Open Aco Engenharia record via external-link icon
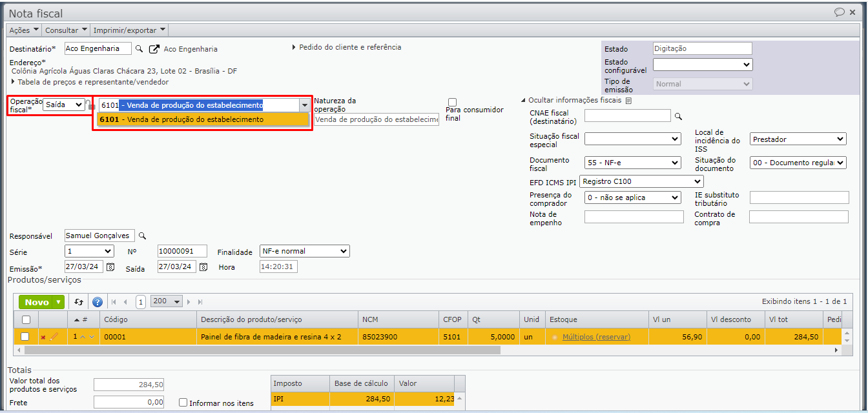Viewport: 868px width, 413px height. coord(154,49)
